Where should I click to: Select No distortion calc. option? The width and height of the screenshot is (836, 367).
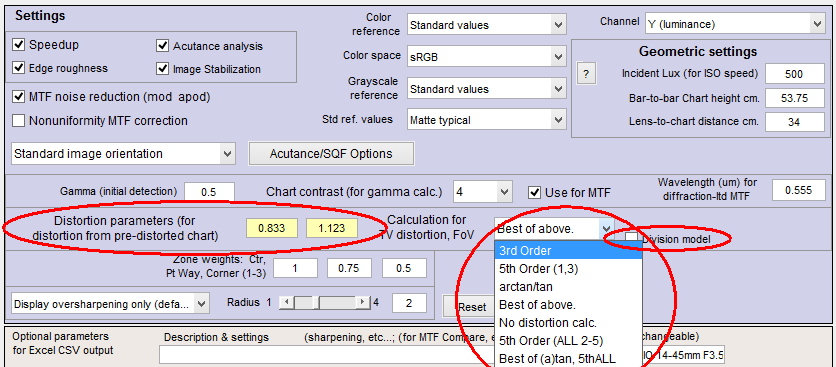coord(568,323)
